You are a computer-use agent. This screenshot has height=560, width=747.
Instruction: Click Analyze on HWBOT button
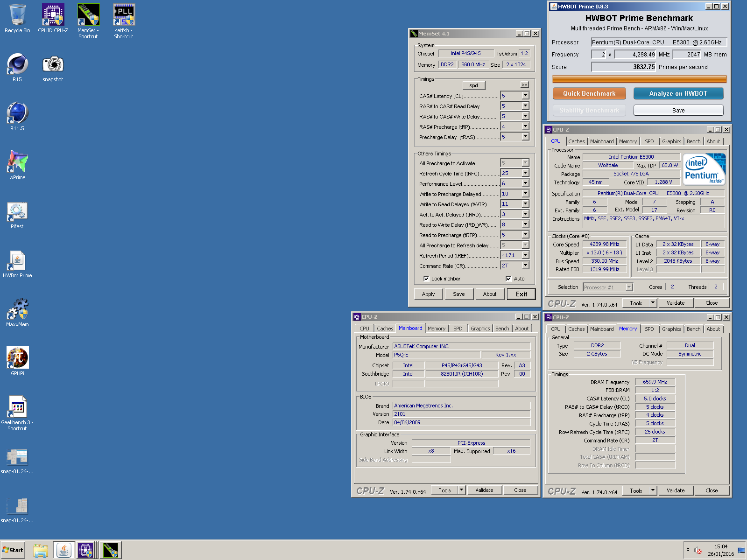pos(678,93)
